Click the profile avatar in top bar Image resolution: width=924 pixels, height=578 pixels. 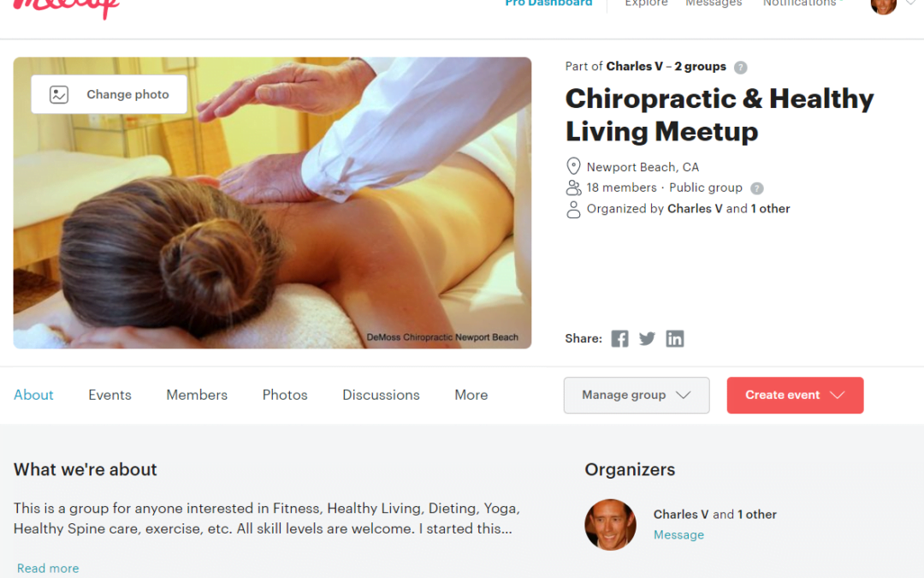pyautogui.click(x=883, y=5)
